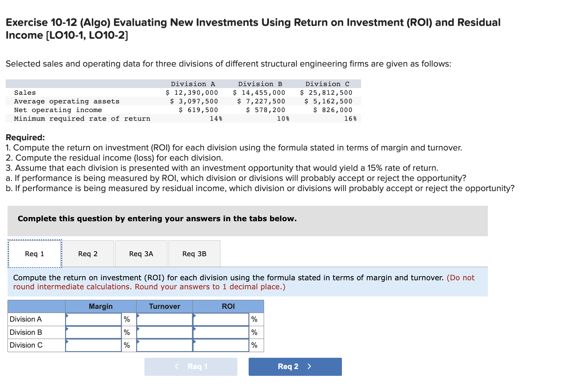Screen dimensions: 574x392
Task: Switch to the Req 2 tab
Action: click(88, 254)
